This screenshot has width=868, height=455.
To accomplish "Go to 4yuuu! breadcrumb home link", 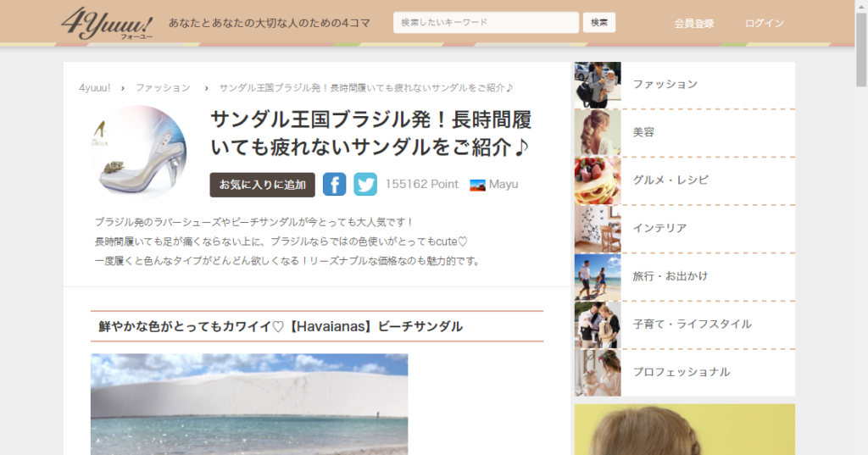I will pyautogui.click(x=95, y=88).
